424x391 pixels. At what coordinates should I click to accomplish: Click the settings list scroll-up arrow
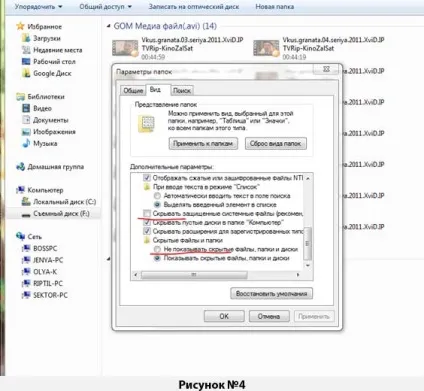point(308,179)
